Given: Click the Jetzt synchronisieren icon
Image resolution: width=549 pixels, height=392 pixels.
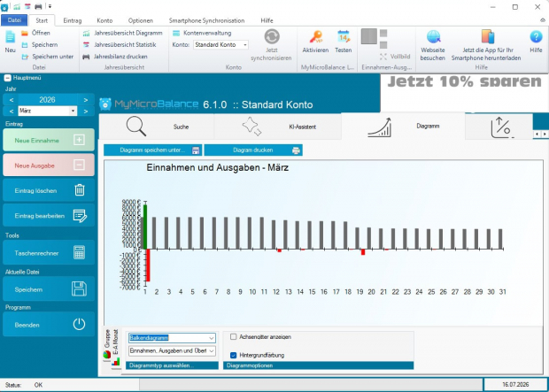Looking at the screenshot, I should pos(272,36).
